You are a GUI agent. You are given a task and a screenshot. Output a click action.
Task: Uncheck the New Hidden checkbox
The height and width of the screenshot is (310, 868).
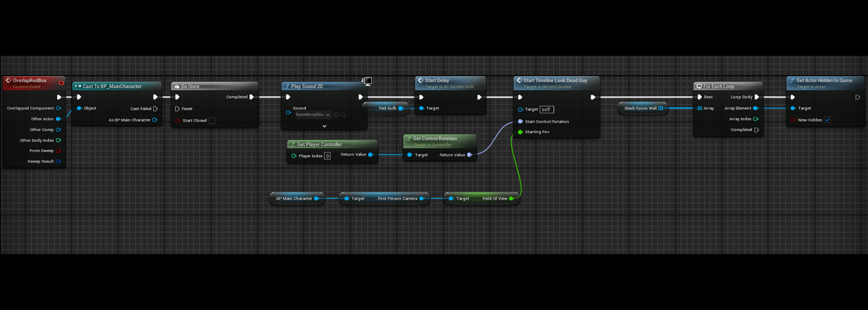point(827,120)
